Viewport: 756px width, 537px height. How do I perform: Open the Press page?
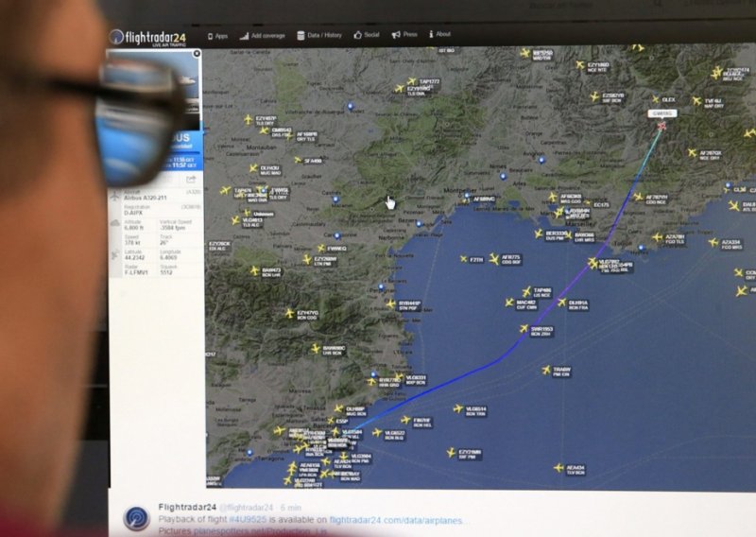click(404, 34)
